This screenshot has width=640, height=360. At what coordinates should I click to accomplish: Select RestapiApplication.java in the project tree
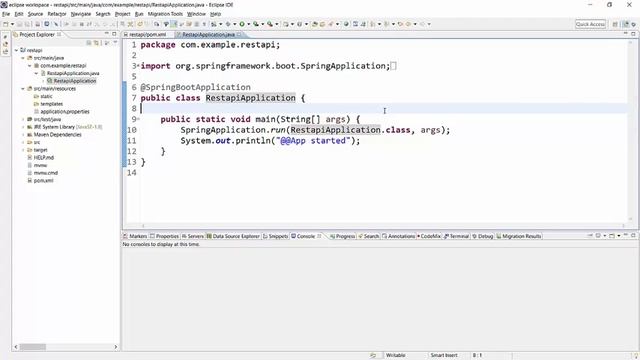73,73
